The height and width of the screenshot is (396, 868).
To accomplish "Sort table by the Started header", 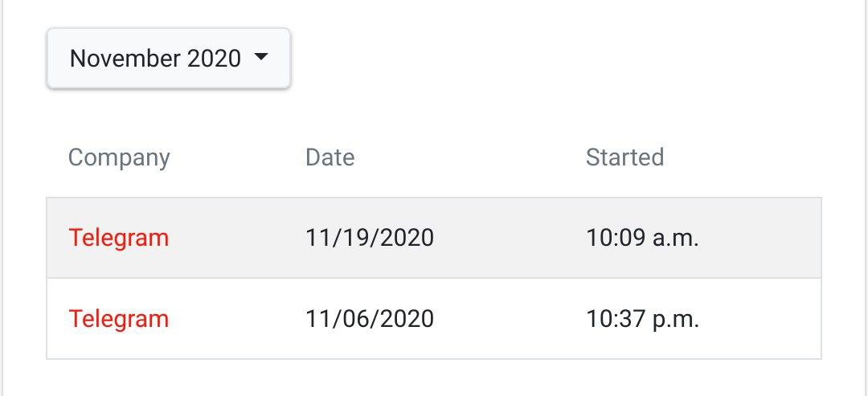I will [625, 157].
